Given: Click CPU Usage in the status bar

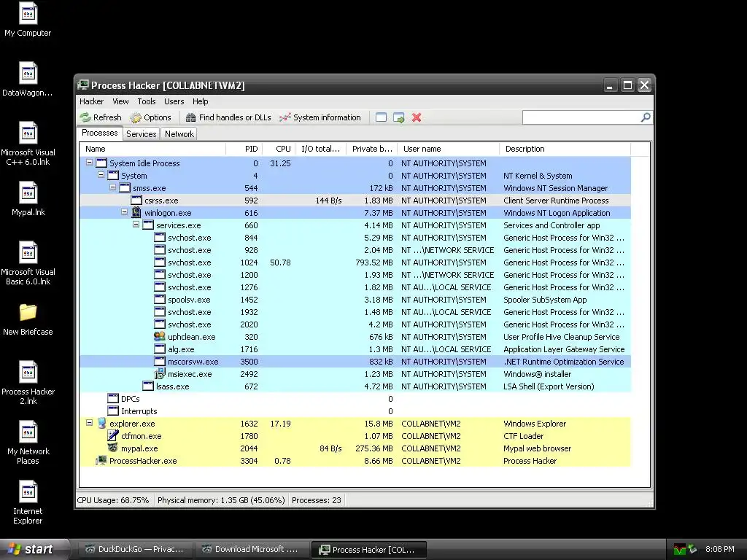Looking at the screenshot, I should point(113,500).
